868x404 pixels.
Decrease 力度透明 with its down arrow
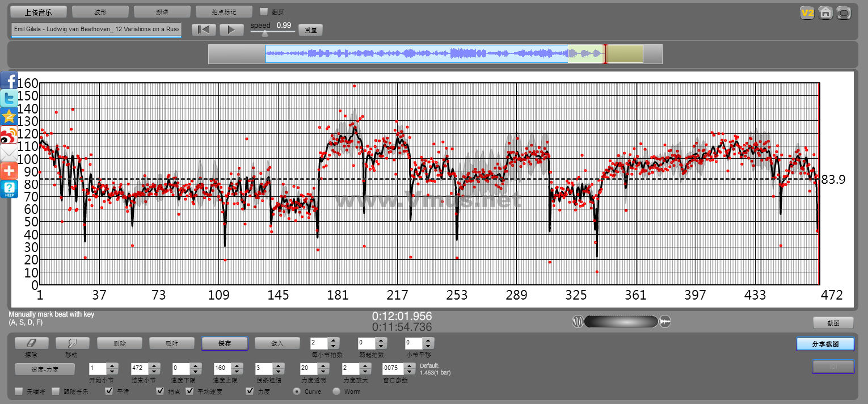tap(324, 372)
